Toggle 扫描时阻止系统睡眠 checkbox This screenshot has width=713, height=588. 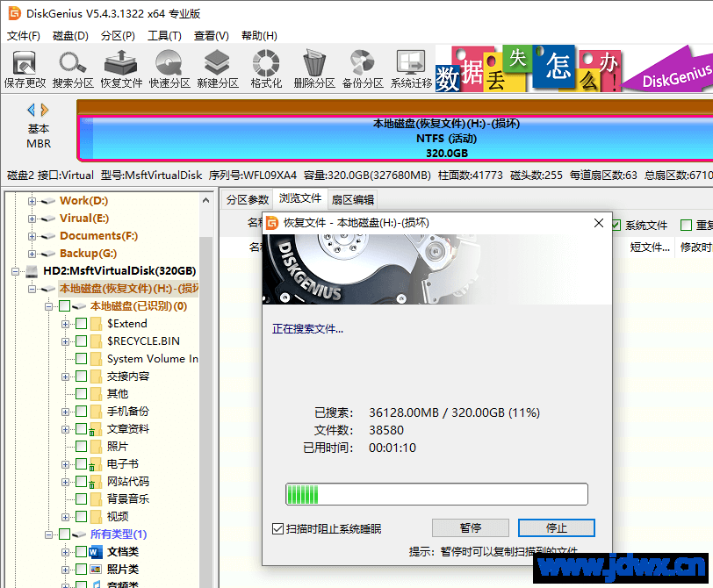pyautogui.click(x=277, y=528)
